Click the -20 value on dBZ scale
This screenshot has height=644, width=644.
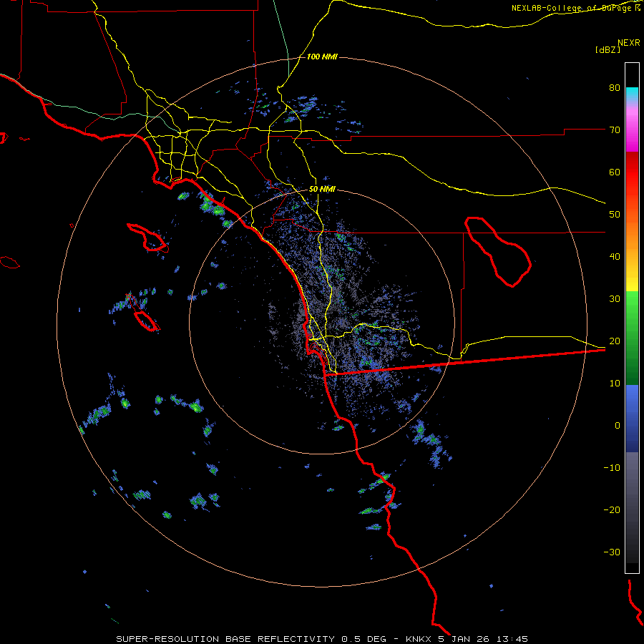point(612,510)
